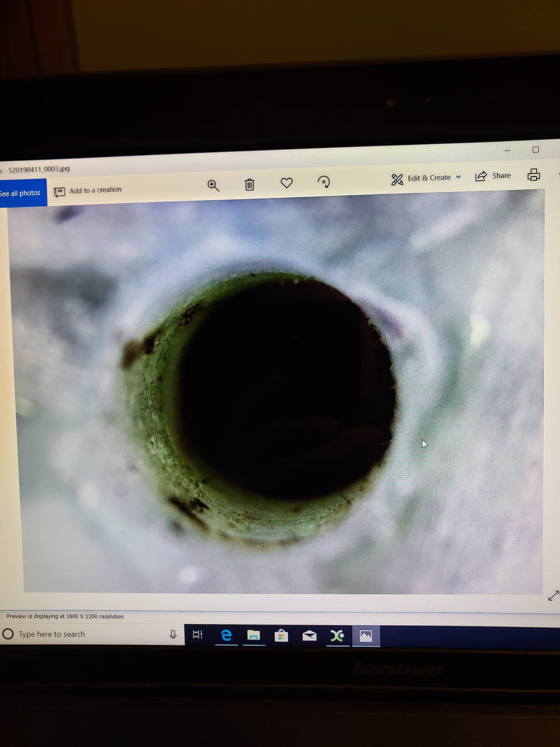Launch Microsoft Edge from the taskbar
This screenshot has height=747, width=560.
(x=226, y=635)
